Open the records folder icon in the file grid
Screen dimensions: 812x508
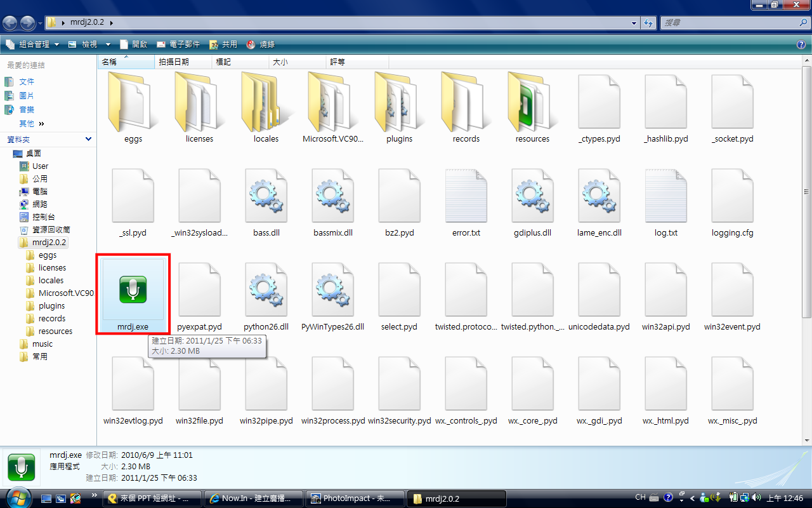(x=466, y=102)
